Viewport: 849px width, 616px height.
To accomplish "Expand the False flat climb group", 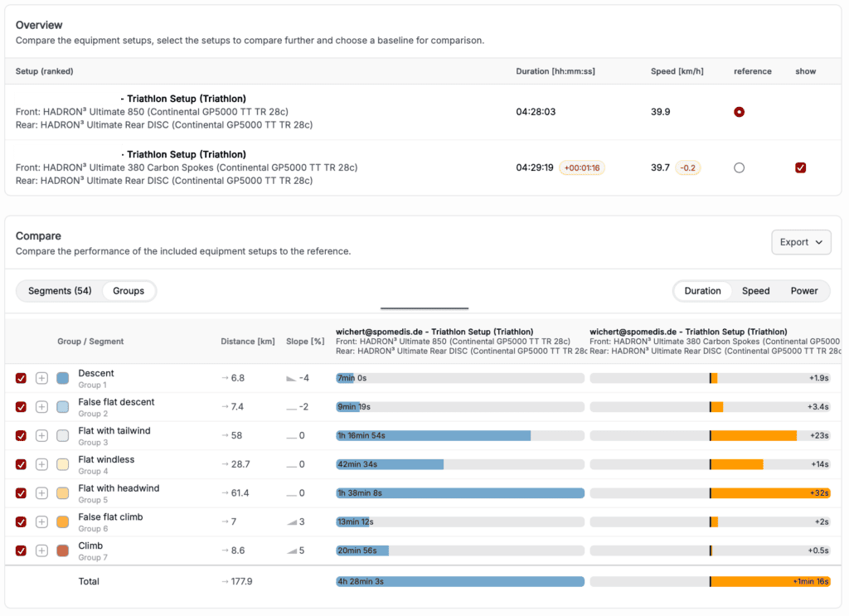I will pyautogui.click(x=41, y=521).
